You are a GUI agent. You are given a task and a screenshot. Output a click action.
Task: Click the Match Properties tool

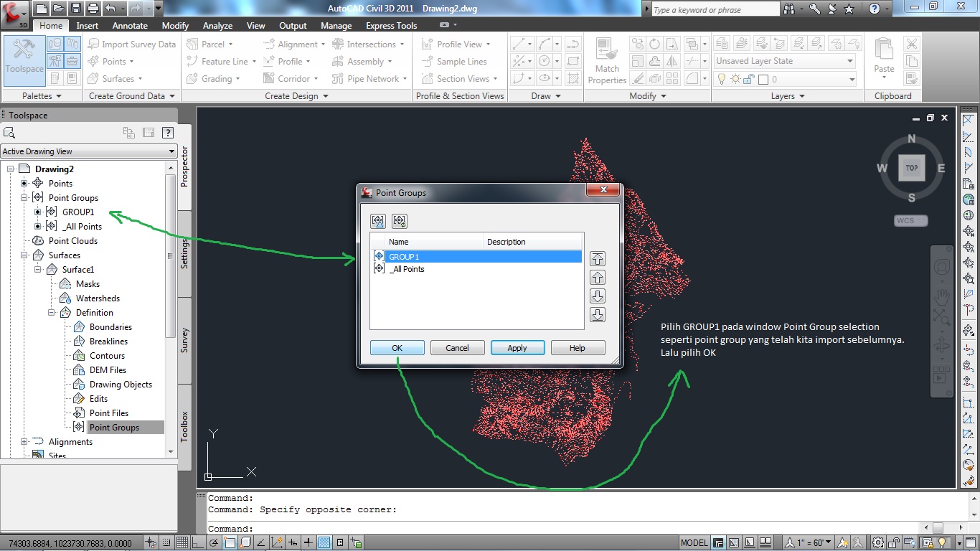pos(607,62)
